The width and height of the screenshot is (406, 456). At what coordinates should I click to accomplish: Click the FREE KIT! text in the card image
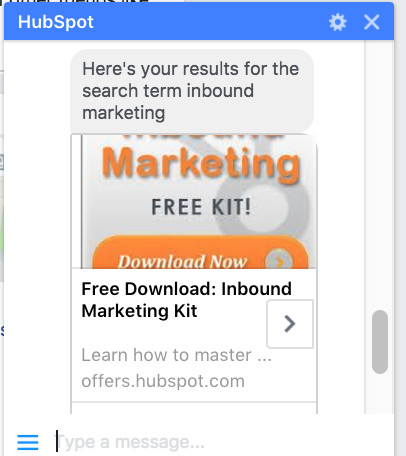201,207
